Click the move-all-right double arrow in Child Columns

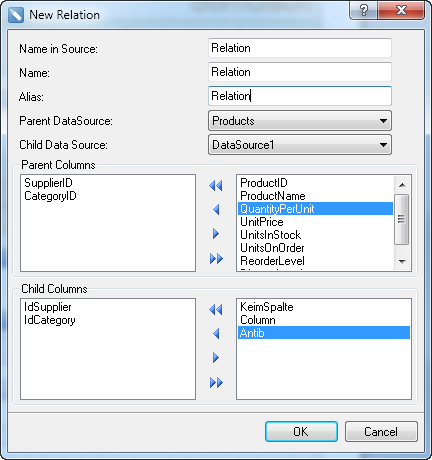pos(216,382)
